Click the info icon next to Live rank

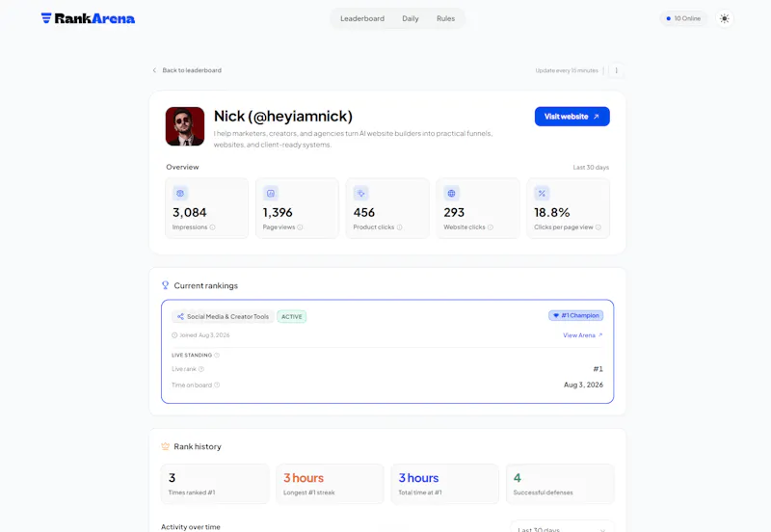[201, 369]
